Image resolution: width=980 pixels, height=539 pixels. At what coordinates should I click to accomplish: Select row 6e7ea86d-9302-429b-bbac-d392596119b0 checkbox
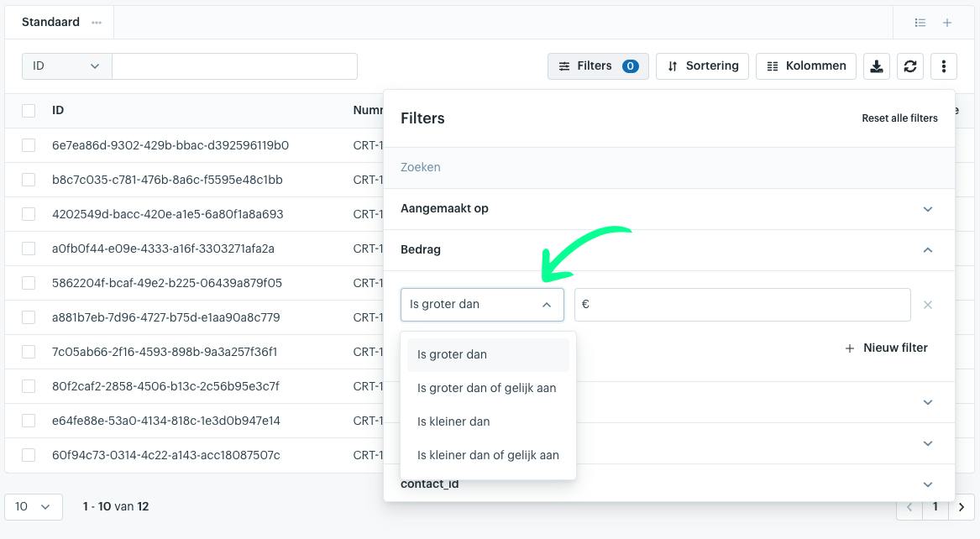pos(29,145)
